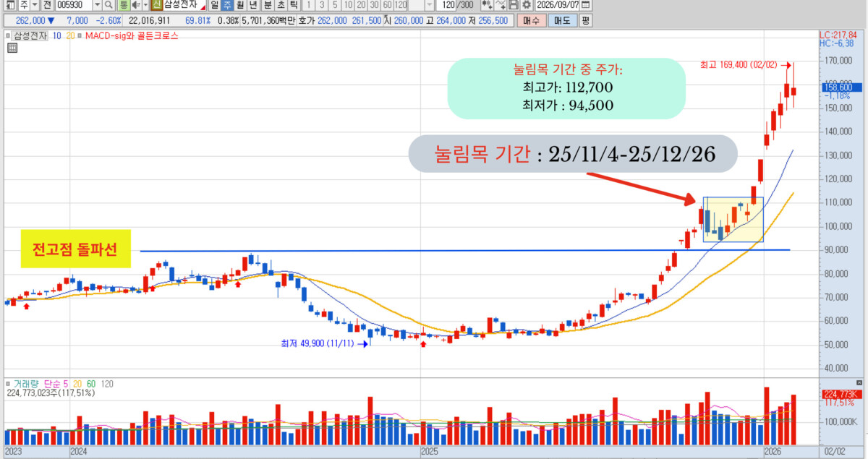The height and width of the screenshot is (459, 868).
Task: Click the green 통 icon
Action: coord(124,5)
